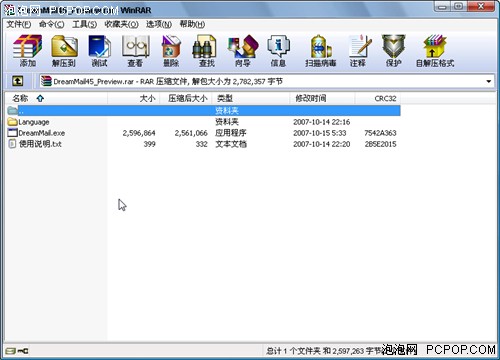Click size value 2,596,864
Image resolution: width=500 pixels, height=360 pixels.
click(x=139, y=133)
